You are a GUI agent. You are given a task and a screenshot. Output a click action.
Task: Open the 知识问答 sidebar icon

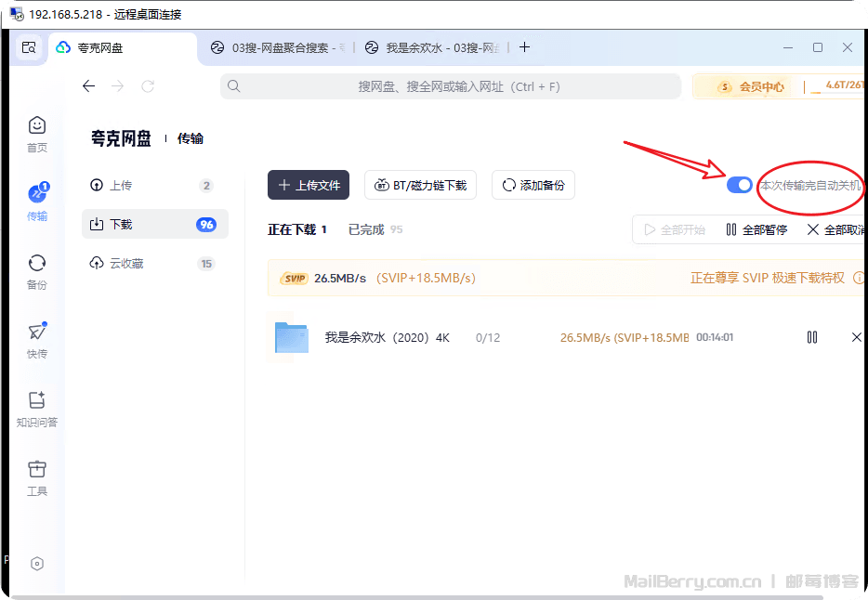coord(37,409)
